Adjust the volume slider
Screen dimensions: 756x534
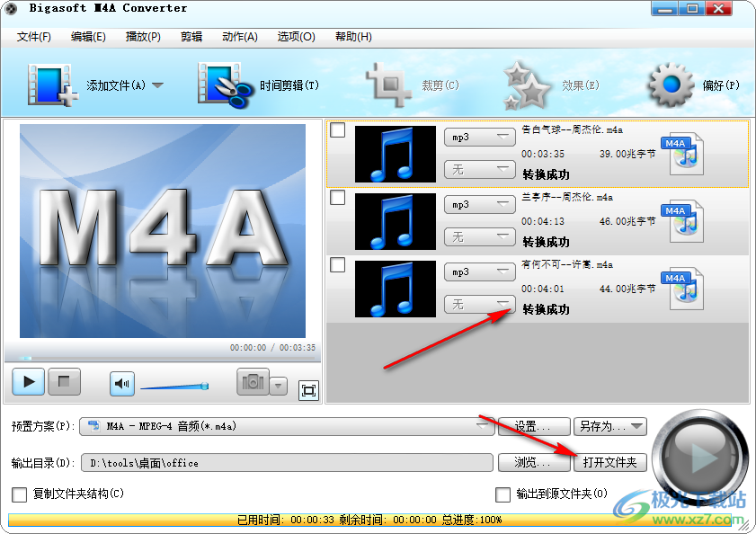[x=174, y=387]
